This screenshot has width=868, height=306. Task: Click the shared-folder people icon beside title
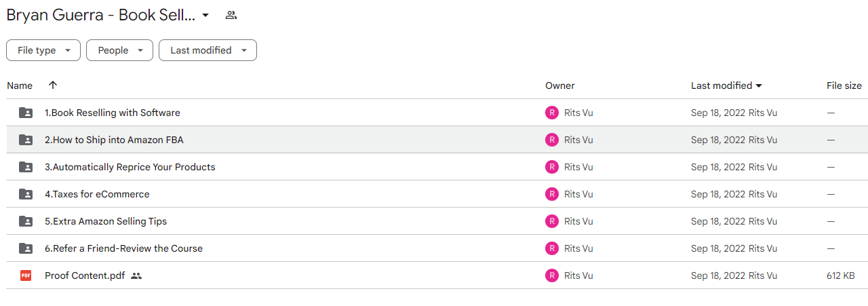point(231,15)
